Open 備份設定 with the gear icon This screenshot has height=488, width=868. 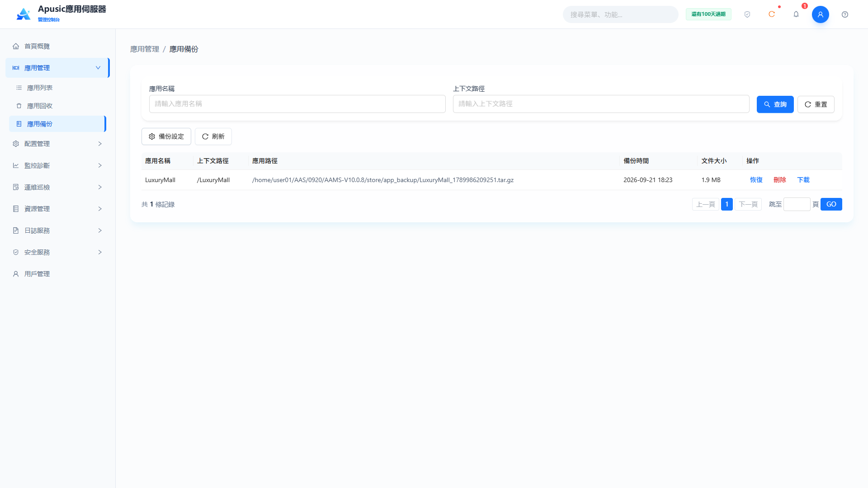click(166, 136)
